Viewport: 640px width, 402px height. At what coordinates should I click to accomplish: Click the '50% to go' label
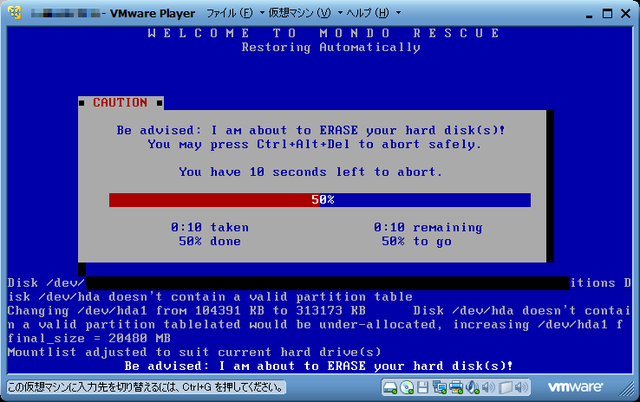(x=417, y=241)
